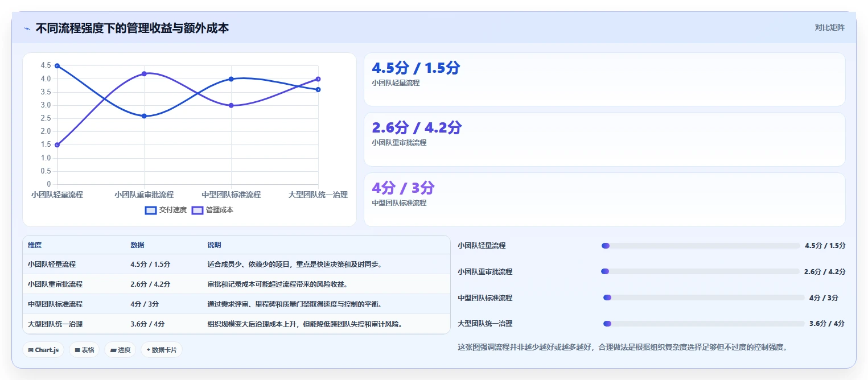Click the 进度 tag button
868x380 pixels.
120,350
